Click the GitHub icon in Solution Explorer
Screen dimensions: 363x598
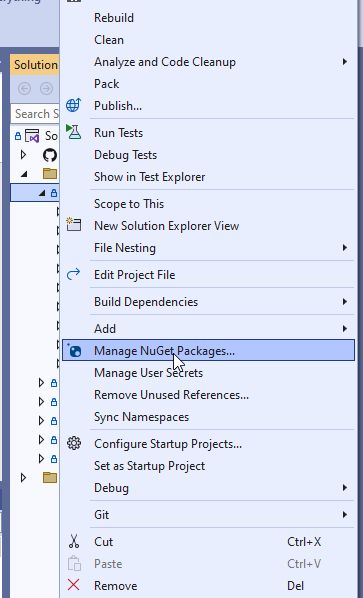tap(50, 155)
